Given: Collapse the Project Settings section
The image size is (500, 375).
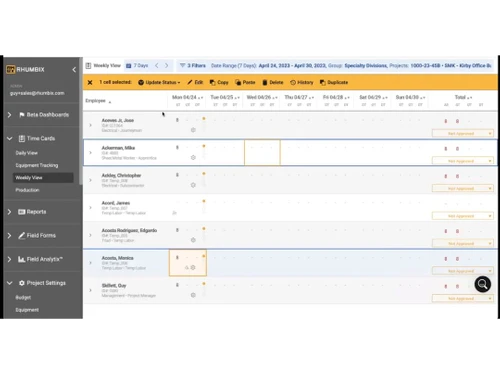Looking at the screenshot, I should pos(9,283).
